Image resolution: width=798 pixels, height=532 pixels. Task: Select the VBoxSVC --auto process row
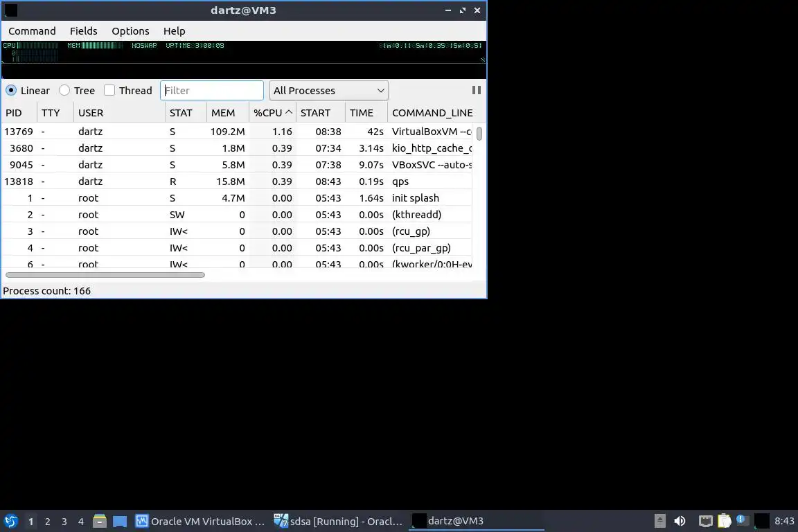point(237,165)
